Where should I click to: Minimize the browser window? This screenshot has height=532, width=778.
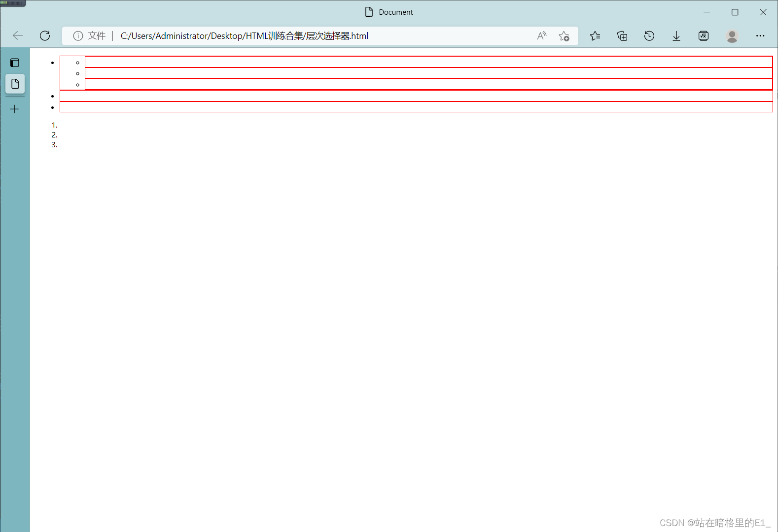point(707,12)
